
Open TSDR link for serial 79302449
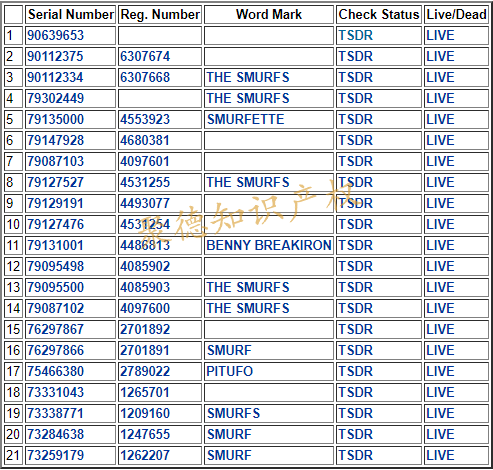coord(356,98)
